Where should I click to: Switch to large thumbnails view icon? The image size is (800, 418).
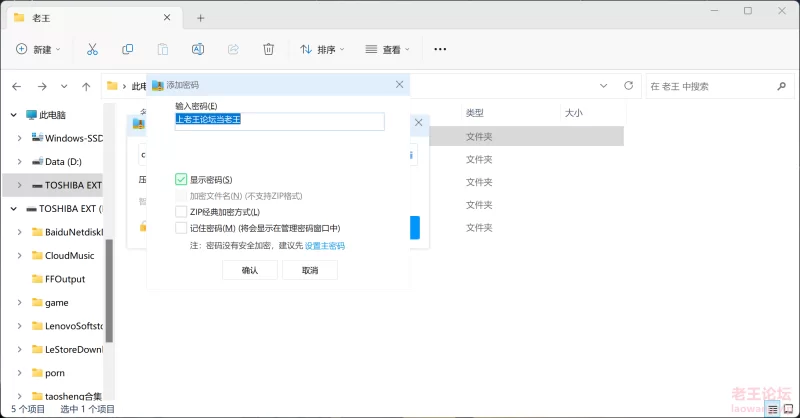788,409
